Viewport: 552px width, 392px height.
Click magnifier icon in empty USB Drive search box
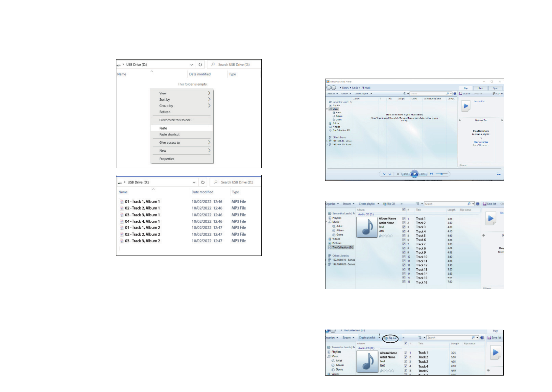tap(213, 64)
